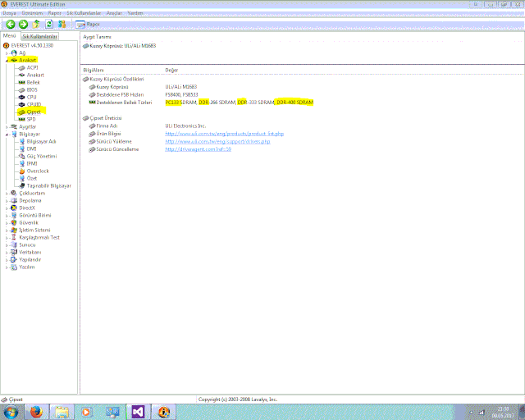Select the Yazılım software icon

coord(14,267)
